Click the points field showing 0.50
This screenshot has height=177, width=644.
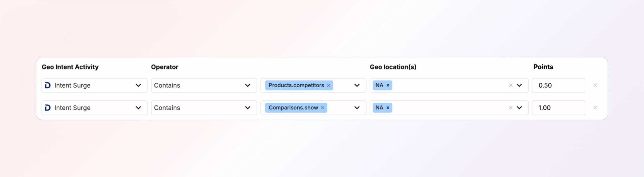click(x=558, y=85)
